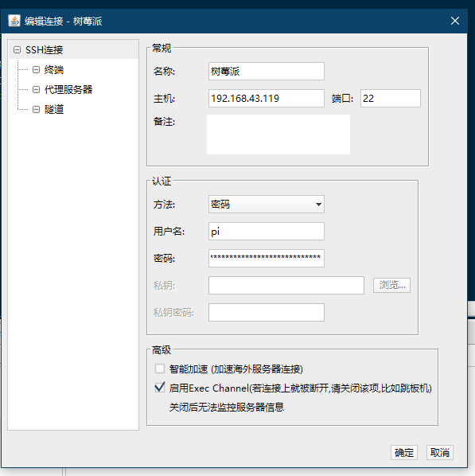Select the 代理服务器 tree item
The height and width of the screenshot is (476, 475).
(68, 90)
